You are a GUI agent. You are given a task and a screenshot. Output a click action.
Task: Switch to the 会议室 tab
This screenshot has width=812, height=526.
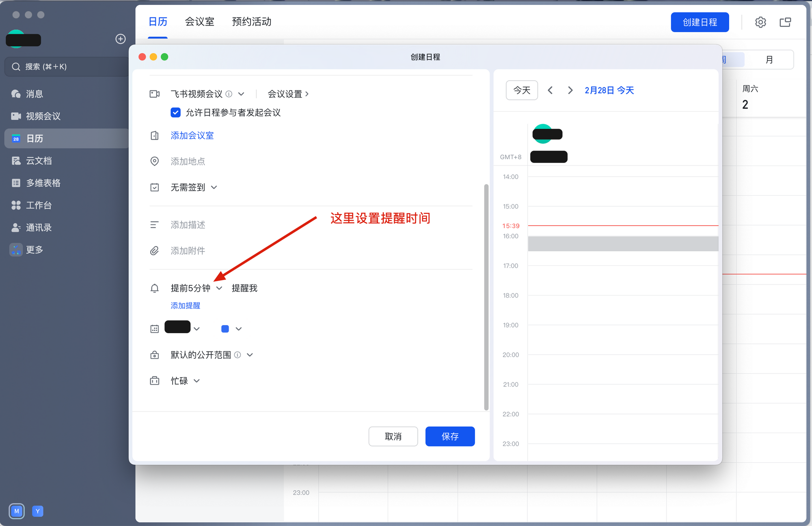pyautogui.click(x=199, y=22)
